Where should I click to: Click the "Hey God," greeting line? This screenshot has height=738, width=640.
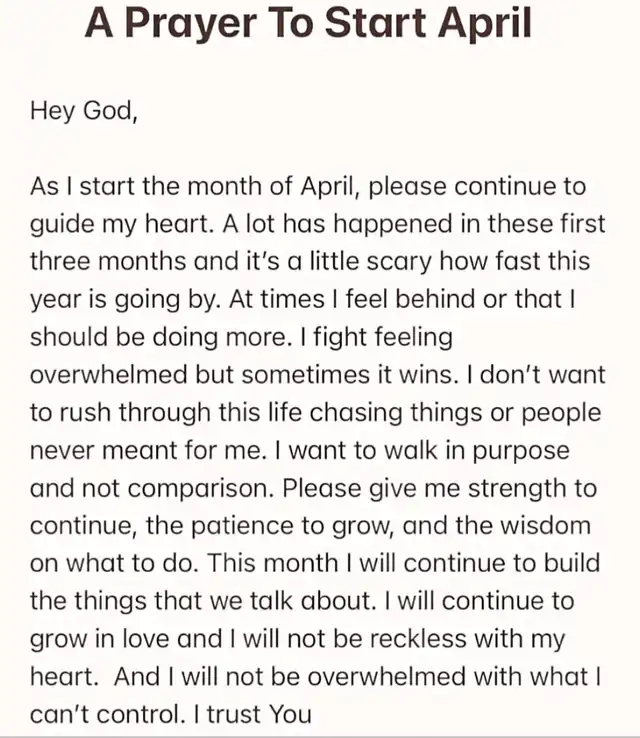tap(83, 110)
